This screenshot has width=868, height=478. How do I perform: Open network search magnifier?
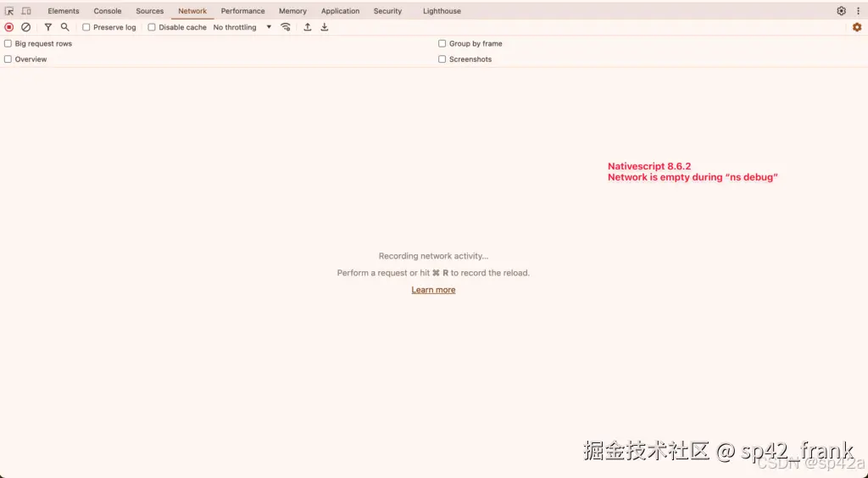[x=64, y=27]
